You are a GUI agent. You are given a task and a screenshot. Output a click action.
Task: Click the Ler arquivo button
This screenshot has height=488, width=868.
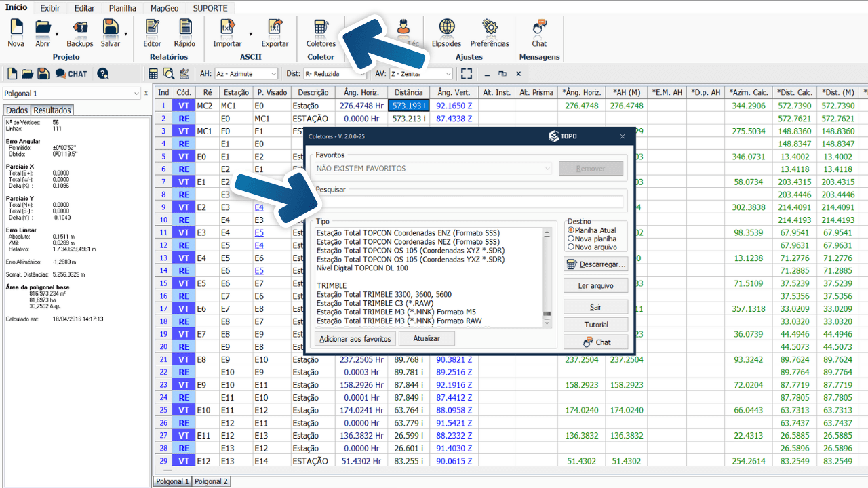point(595,285)
